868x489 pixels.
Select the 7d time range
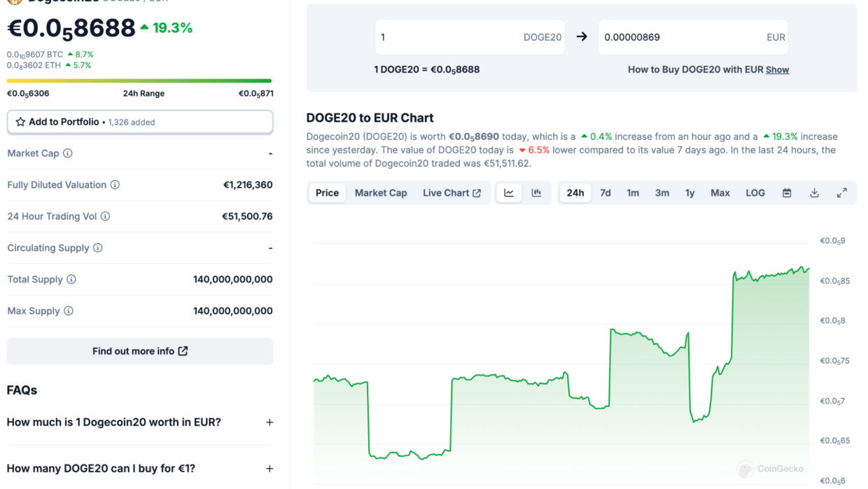[605, 193]
